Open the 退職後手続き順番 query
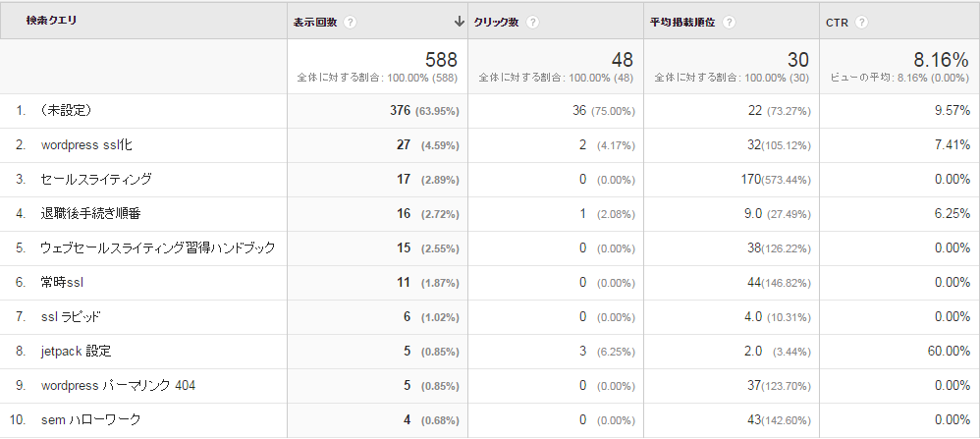 point(90,213)
